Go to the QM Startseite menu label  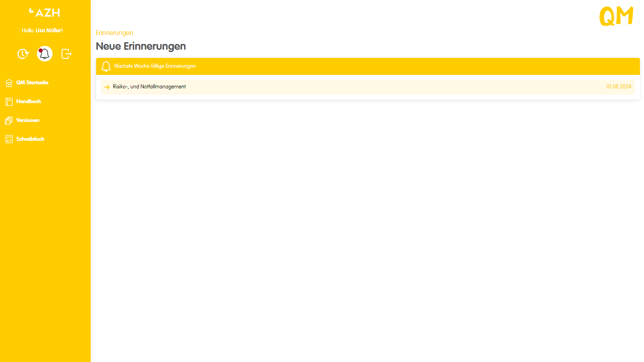coord(32,83)
